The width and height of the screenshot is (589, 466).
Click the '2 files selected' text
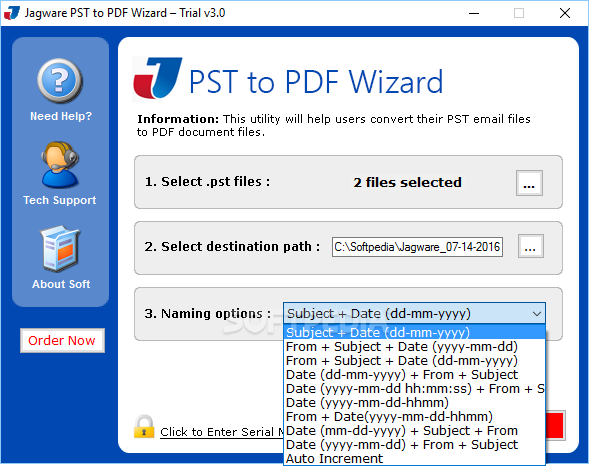pos(407,182)
